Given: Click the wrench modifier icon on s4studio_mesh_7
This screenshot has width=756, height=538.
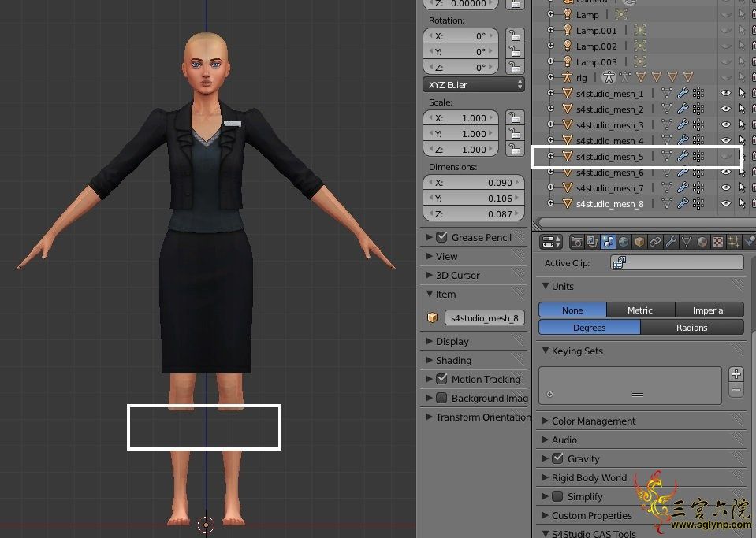Looking at the screenshot, I should click(682, 187).
